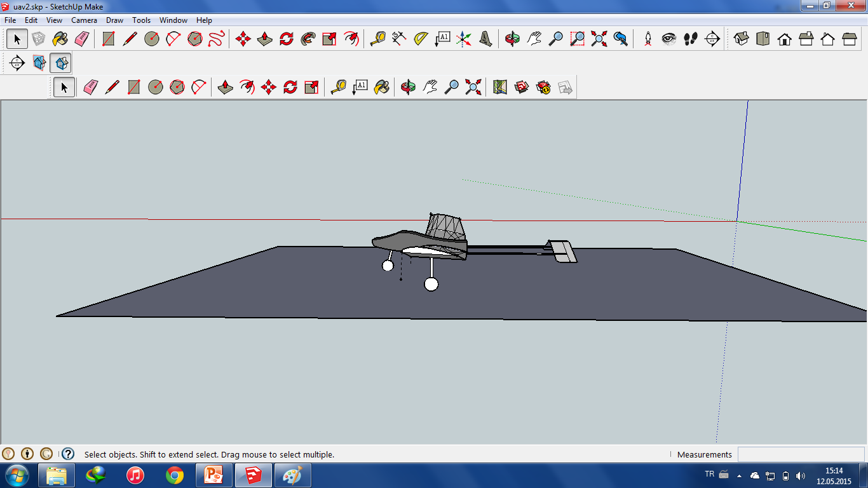Open Get Models from 3D Warehouse

[522, 87]
